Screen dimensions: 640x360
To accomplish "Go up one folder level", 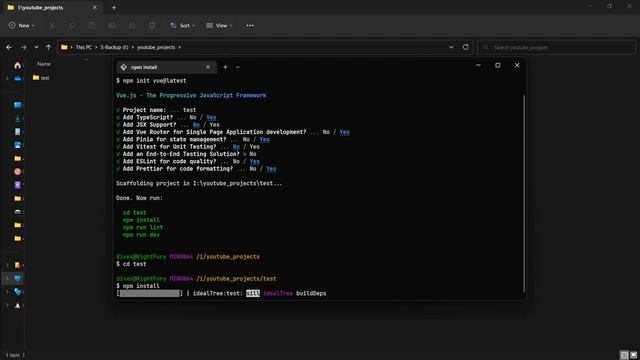I will [48, 47].
